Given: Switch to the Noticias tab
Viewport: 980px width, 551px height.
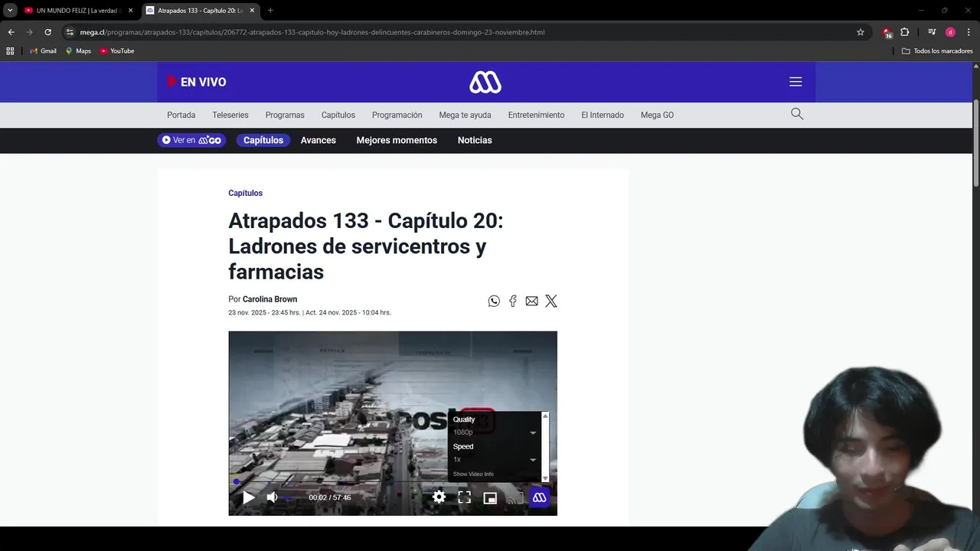Looking at the screenshot, I should click(475, 140).
